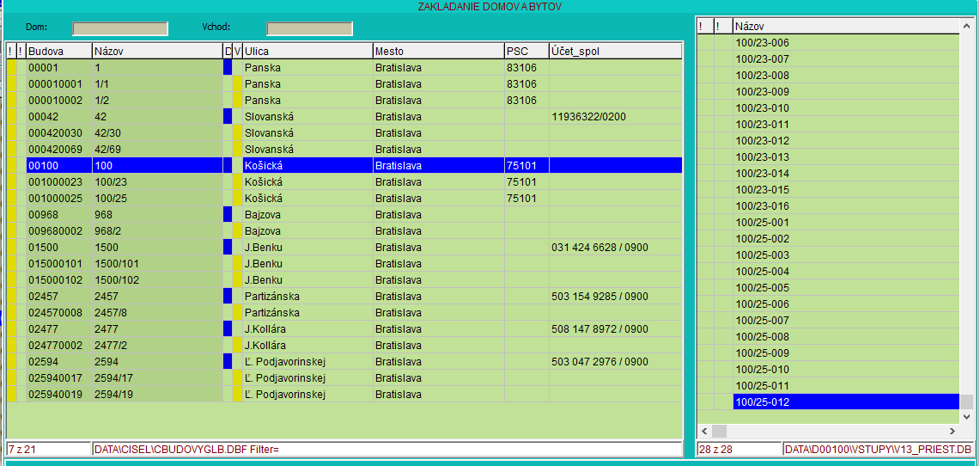Viewport: 980px width, 466px height.
Task: Click PSC value 83106 in row 00001
Action: [x=521, y=68]
